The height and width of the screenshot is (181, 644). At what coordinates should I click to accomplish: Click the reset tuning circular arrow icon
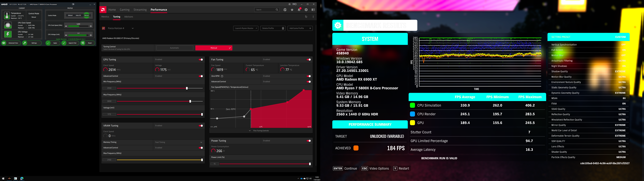click(306, 17)
